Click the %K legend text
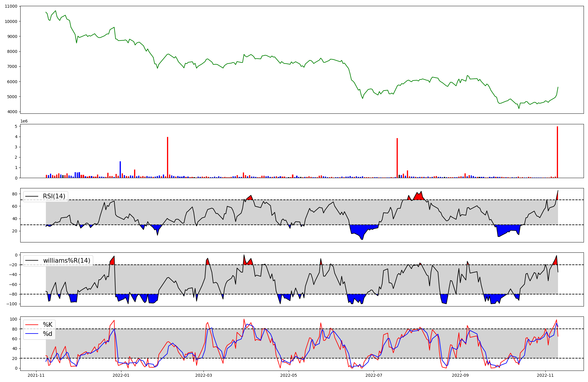Viewport: 588px width, 382px height. pyautogui.click(x=48, y=325)
